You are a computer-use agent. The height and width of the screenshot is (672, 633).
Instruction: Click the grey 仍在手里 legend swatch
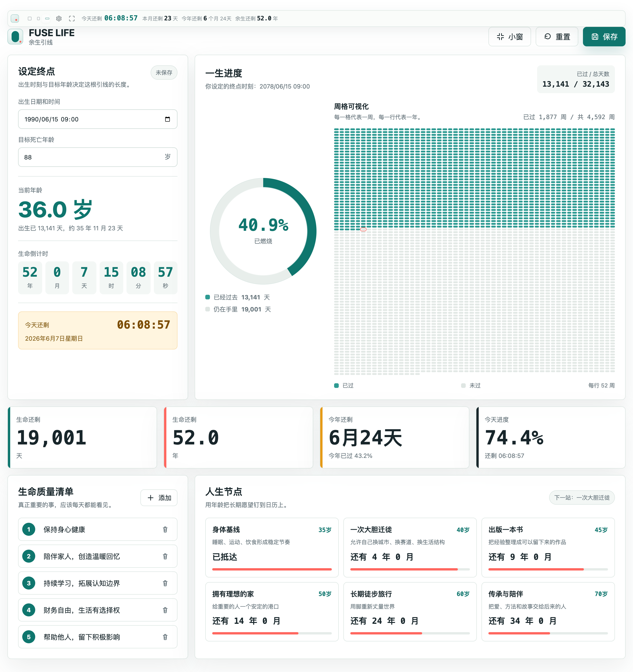pos(208,309)
